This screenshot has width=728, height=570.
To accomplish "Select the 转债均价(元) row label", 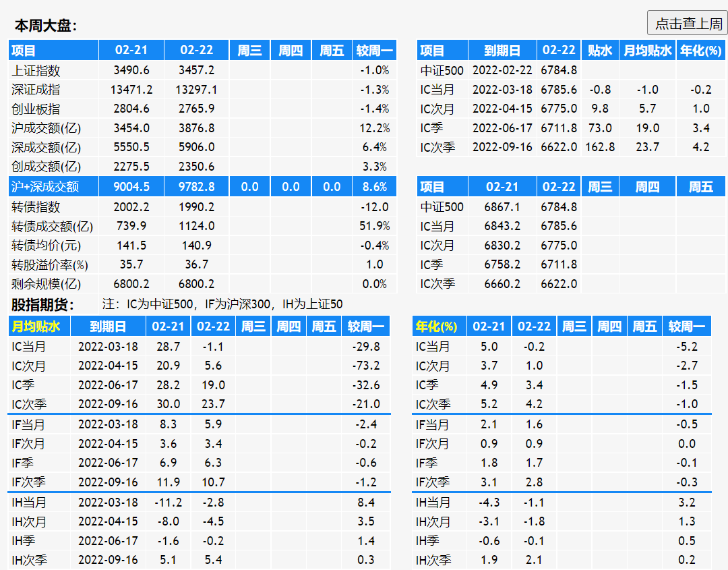I will tap(46, 246).
